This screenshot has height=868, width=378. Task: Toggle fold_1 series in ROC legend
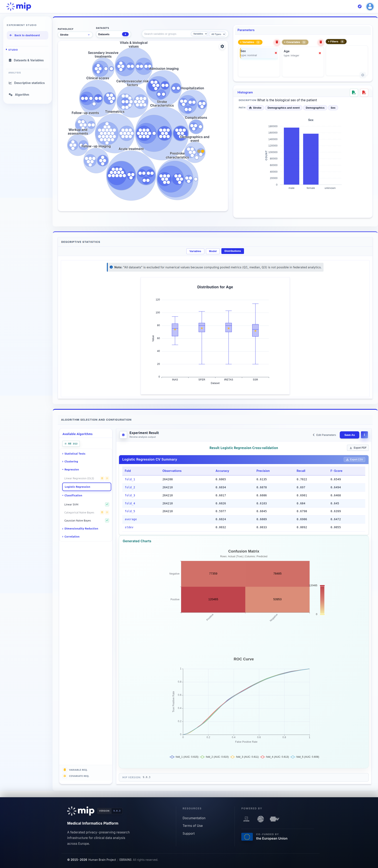[x=184, y=757]
